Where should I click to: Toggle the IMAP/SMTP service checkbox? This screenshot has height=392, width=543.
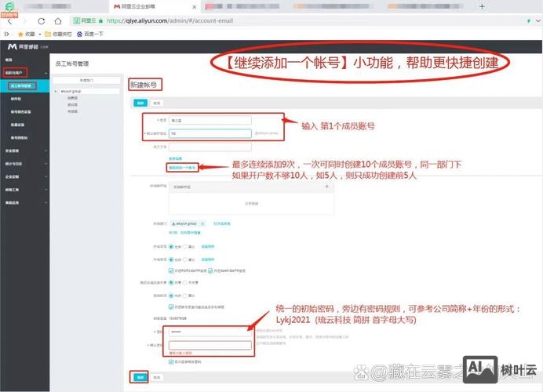(210, 271)
